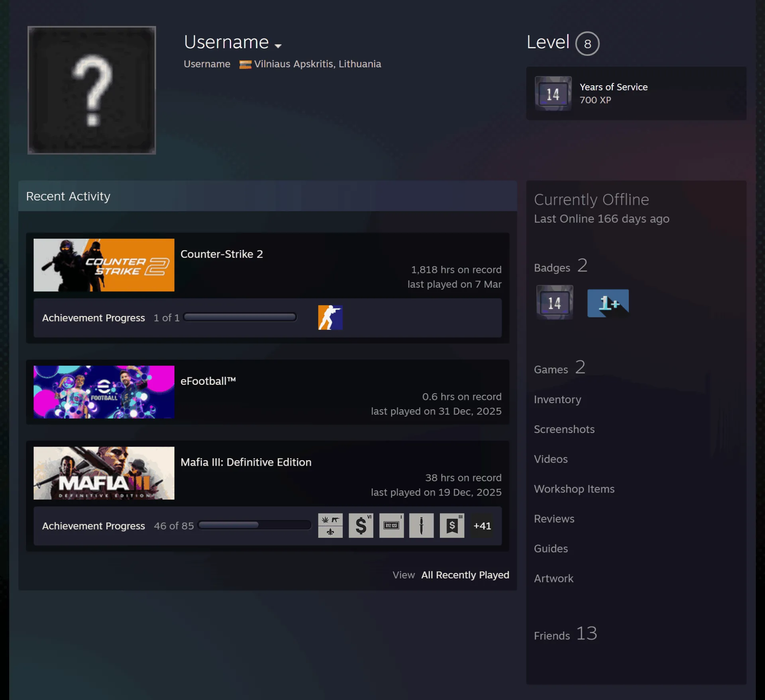Open the Friends list link

pyautogui.click(x=566, y=634)
